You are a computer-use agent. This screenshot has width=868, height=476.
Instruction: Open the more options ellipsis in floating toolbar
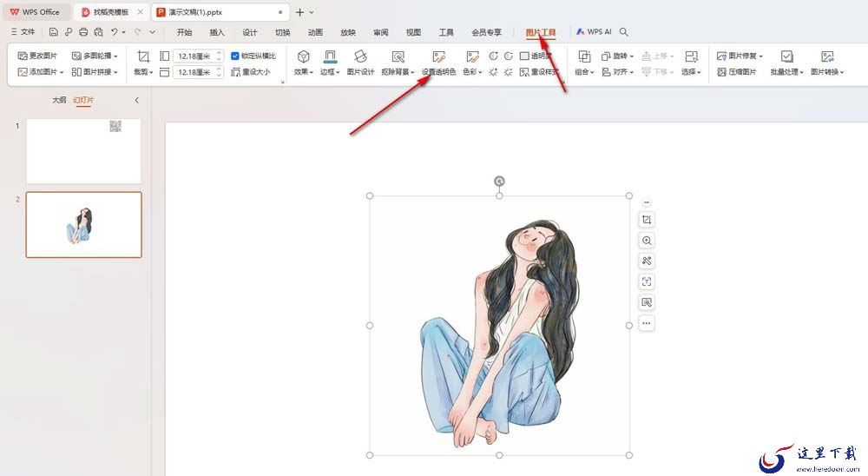[x=646, y=323]
